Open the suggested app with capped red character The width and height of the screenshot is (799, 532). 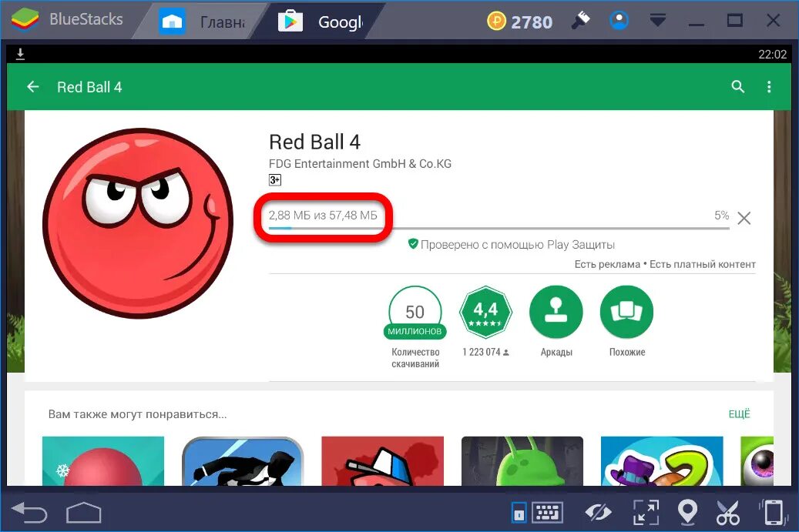point(383,460)
